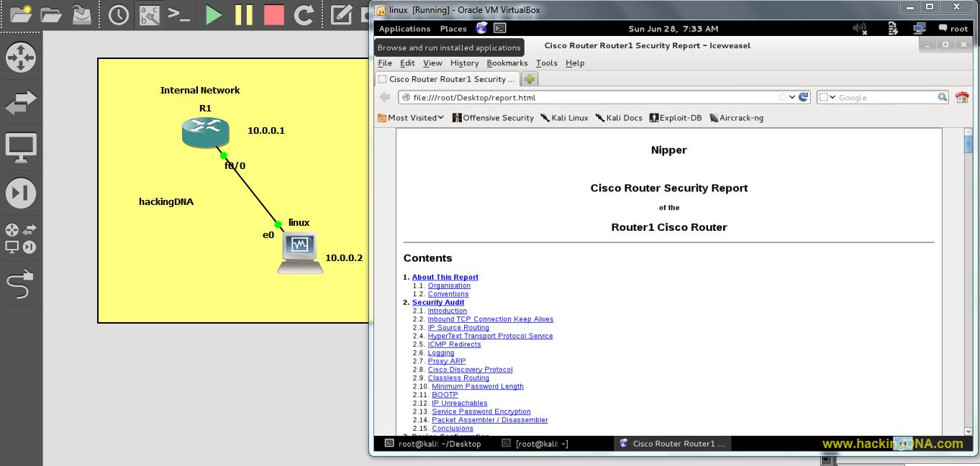Open the dropdown arrow next to the bookmark star
This screenshot has width=980, height=466.
[792, 96]
